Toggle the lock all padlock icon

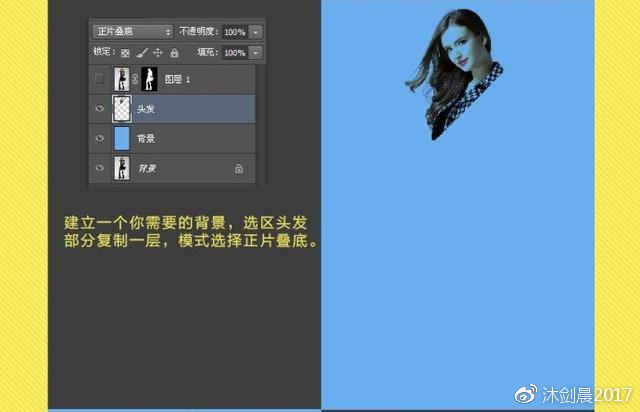pyautogui.click(x=174, y=53)
